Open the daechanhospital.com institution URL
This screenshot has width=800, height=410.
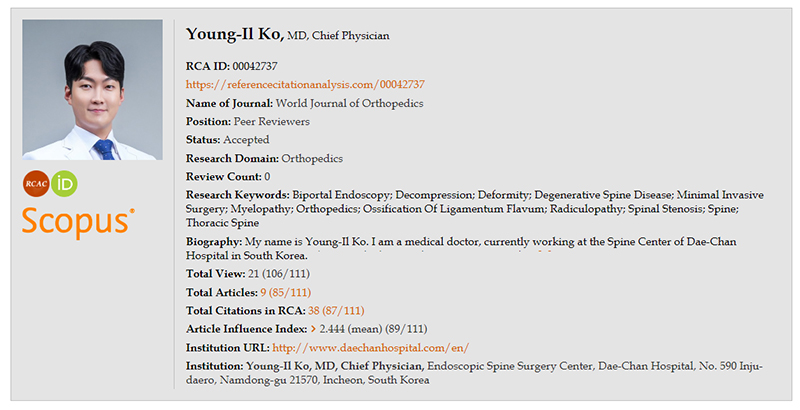371,348
